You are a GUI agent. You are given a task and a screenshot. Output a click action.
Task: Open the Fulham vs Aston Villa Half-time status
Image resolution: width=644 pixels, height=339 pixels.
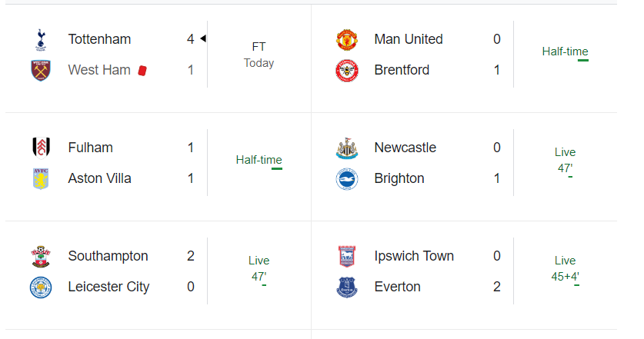point(259,160)
